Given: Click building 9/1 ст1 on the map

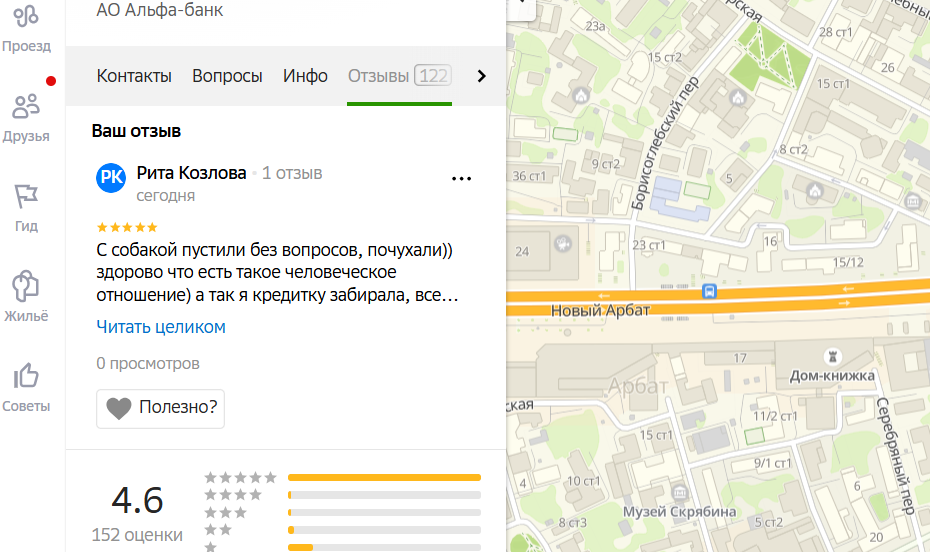Looking at the screenshot, I should click(772, 463).
